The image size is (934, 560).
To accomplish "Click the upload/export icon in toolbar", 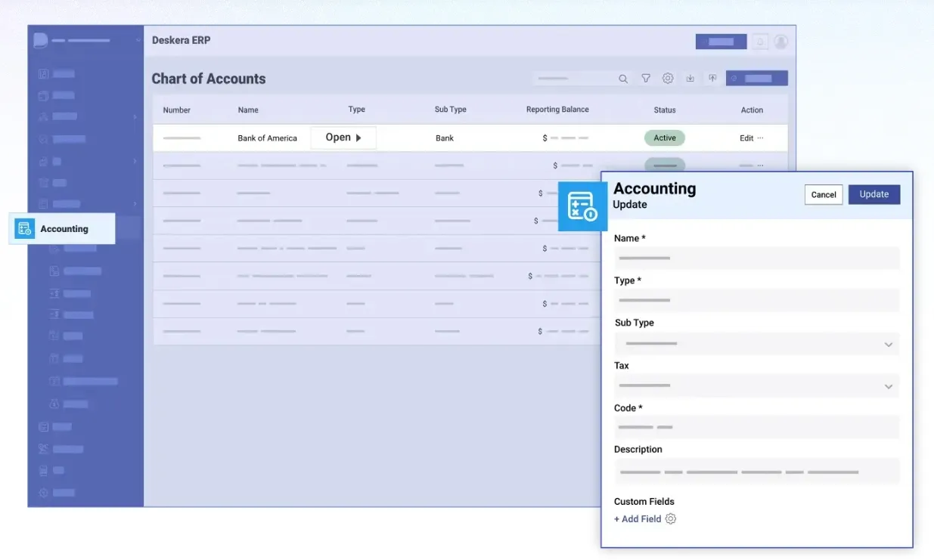I will pos(712,79).
